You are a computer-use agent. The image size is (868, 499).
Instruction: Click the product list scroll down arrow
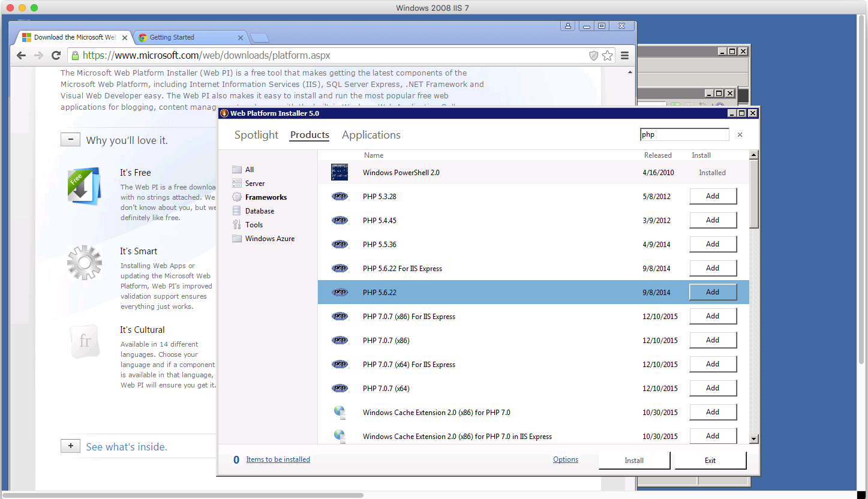click(754, 439)
